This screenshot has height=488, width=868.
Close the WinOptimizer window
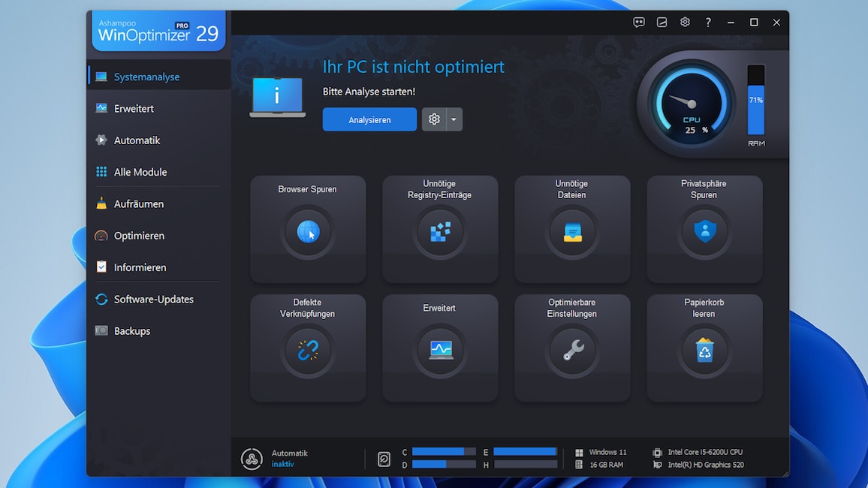click(x=776, y=22)
